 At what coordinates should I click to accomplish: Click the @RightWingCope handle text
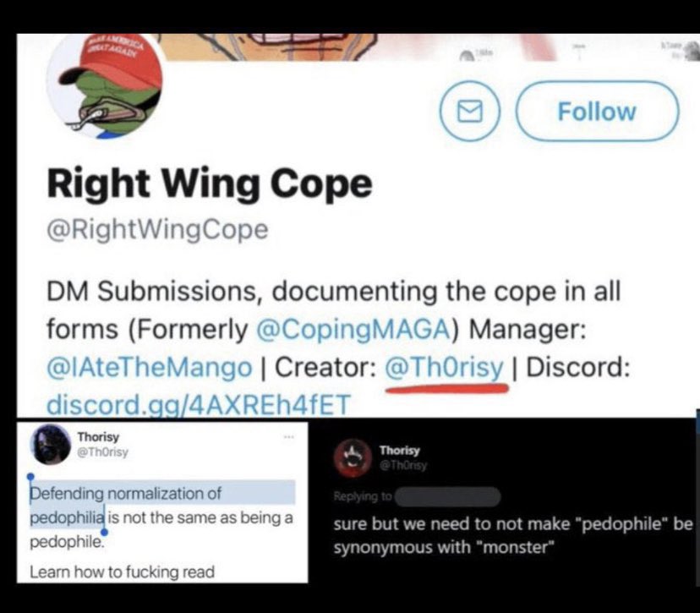point(157,230)
